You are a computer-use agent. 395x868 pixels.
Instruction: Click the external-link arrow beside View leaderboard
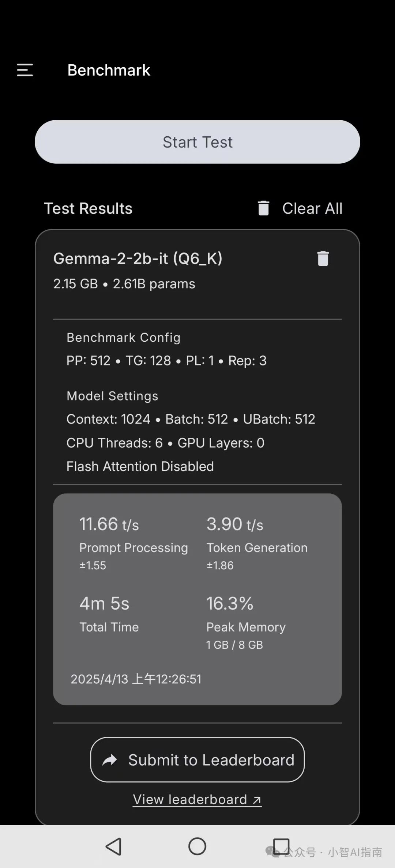tap(257, 800)
